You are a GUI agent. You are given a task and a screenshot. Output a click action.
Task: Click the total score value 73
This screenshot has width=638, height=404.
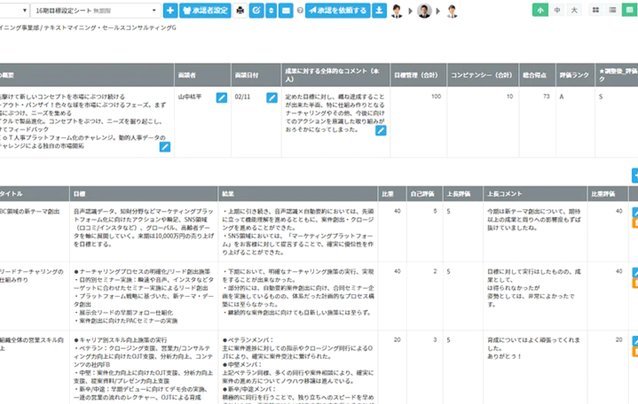[546, 96]
